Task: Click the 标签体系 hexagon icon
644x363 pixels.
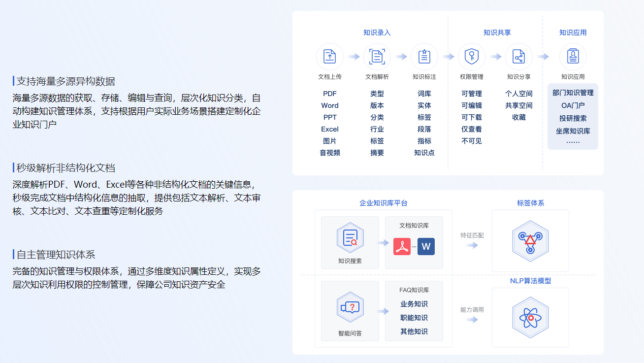Action: pyautogui.click(x=530, y=240)
